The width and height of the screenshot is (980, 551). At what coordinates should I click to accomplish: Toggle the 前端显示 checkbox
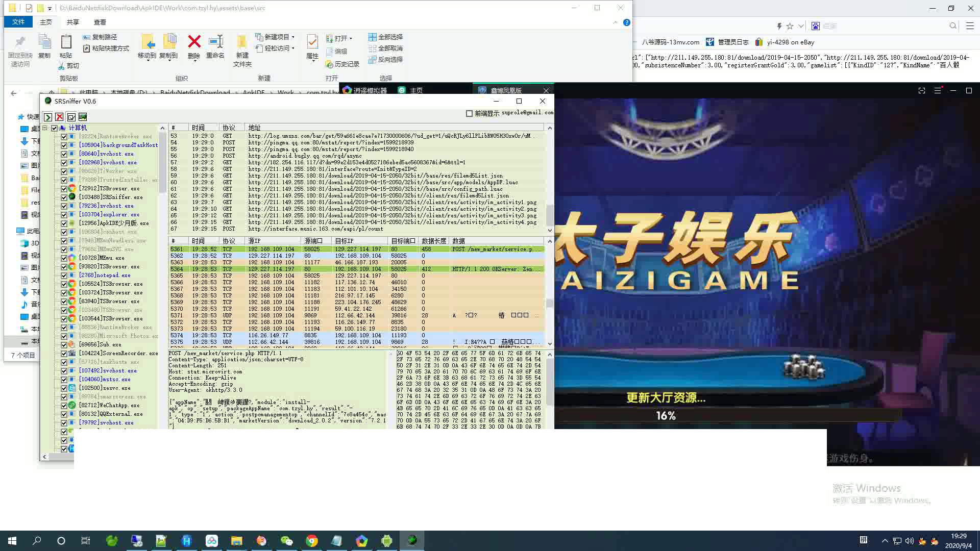[469, 113]
